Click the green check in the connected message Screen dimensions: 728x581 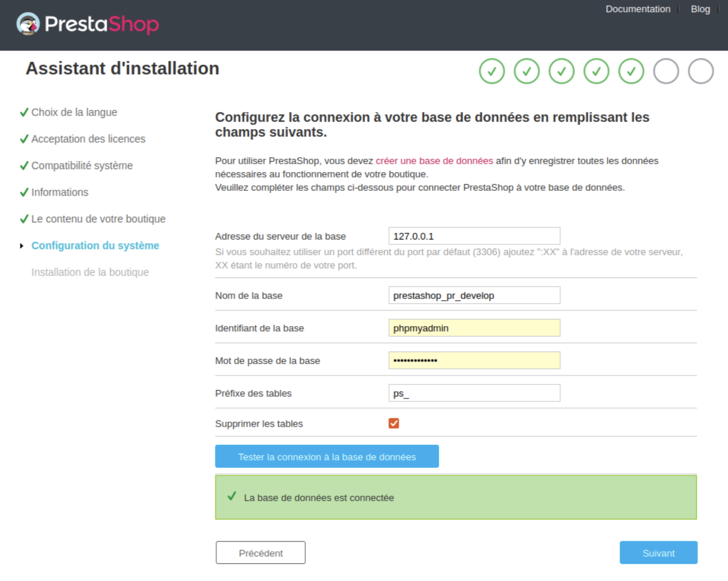[x=232, y=496]
